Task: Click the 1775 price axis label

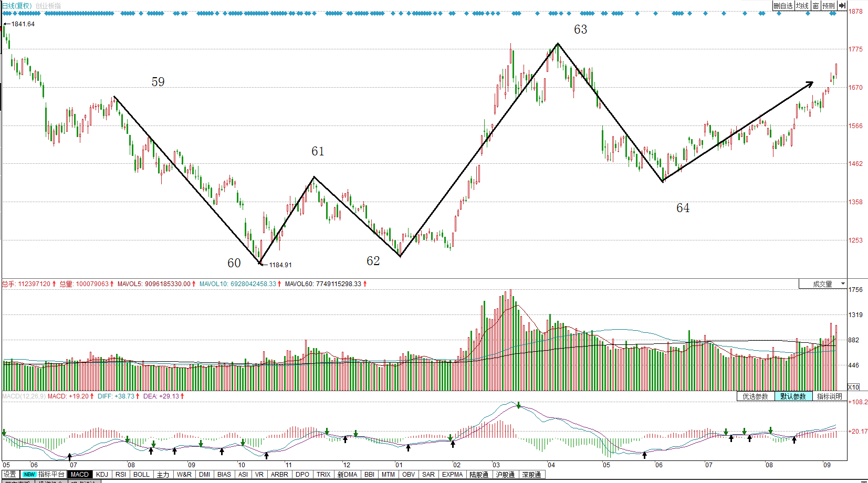Action: [855, 49]
